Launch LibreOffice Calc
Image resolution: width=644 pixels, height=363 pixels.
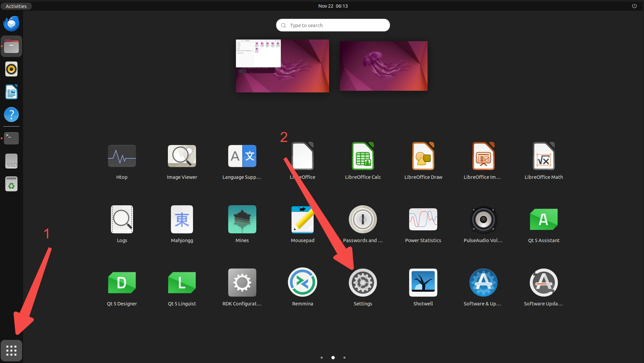[x=363, y=156]
